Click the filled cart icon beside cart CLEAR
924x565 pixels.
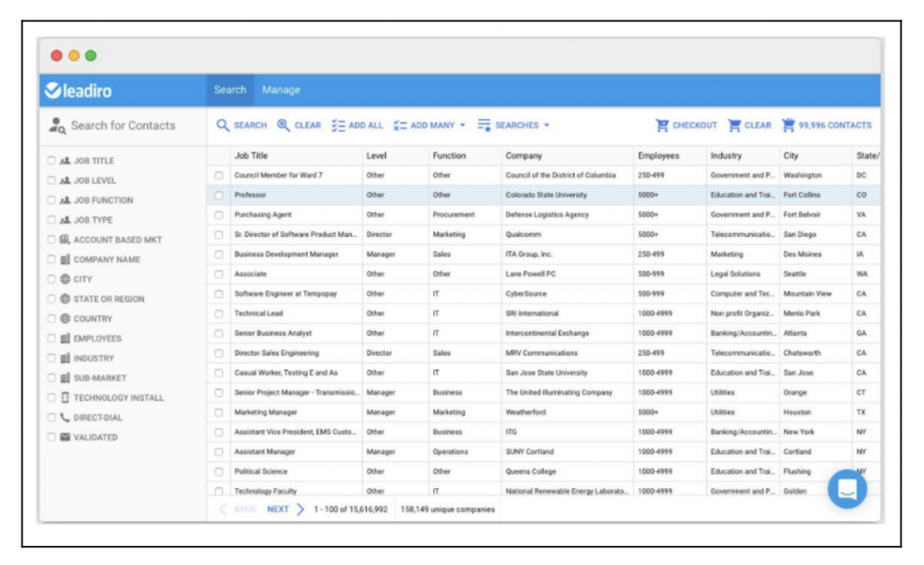(735, 125)
